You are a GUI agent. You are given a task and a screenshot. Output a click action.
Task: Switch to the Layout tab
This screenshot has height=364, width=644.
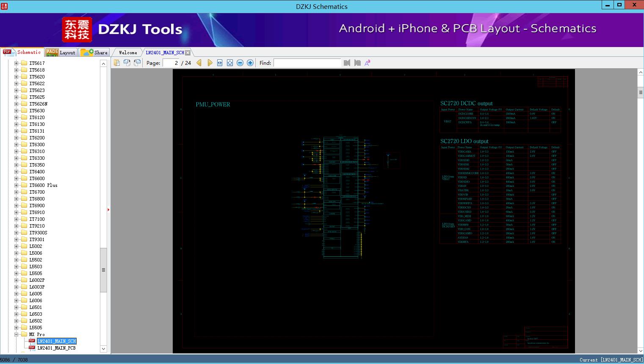click(61, 53)
